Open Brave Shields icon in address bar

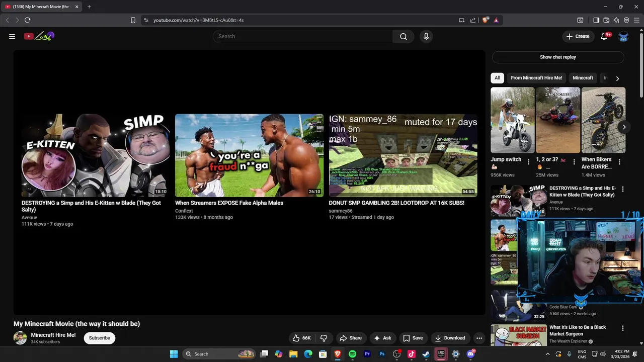(x=485, y=20)
